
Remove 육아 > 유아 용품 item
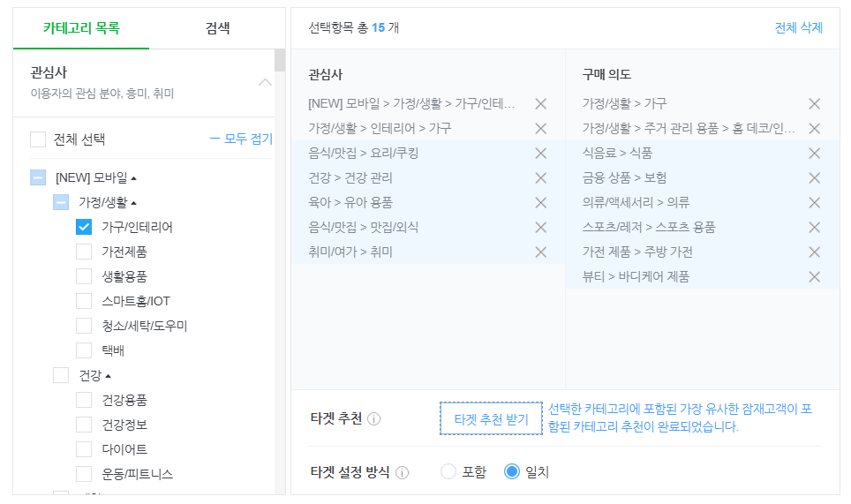point(540,203)
